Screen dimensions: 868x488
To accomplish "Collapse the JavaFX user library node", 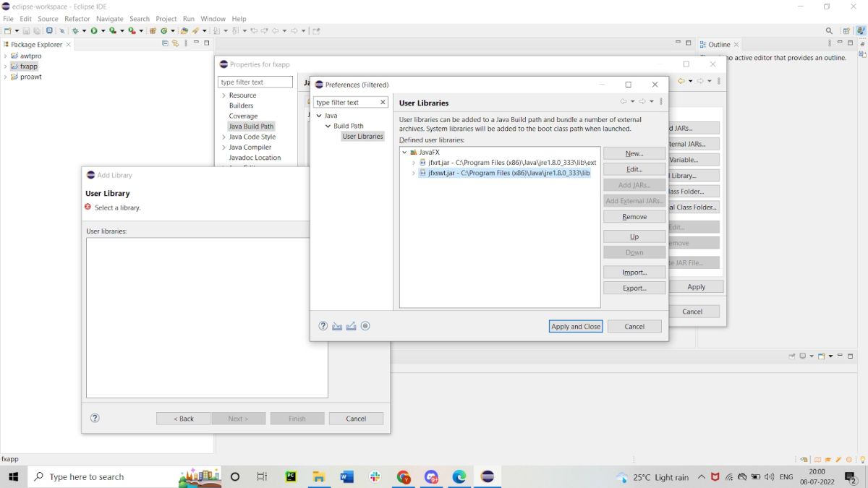I will point(404,153).
